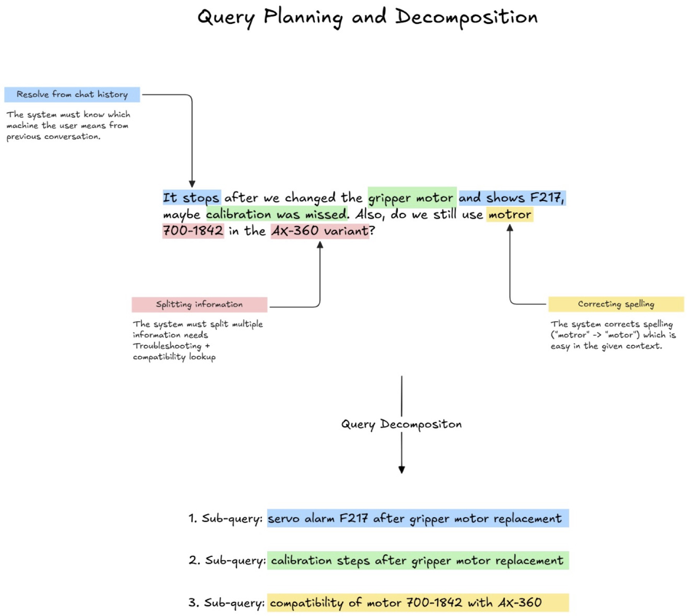The height and width of the screenshot is (616, 688).
Task: Click the '2. Sub-query:' label
Action: (227, 561)
